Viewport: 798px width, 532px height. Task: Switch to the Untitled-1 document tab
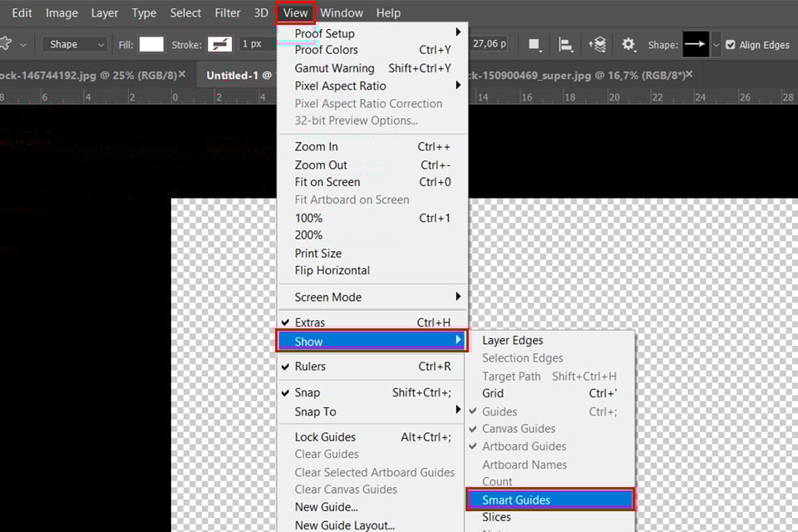(x=236, y=75)
